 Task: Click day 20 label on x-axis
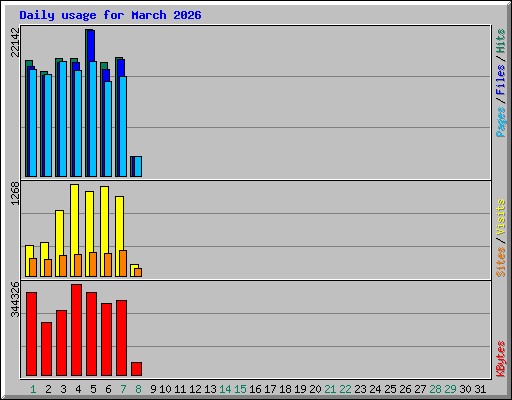(x=315, y=389)
